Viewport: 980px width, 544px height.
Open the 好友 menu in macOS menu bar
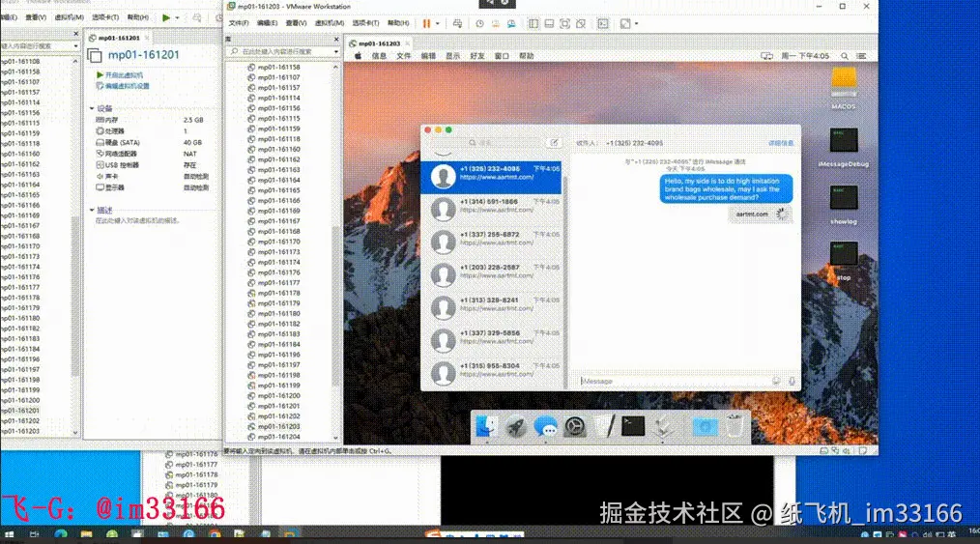pyautogui.click(x=477, y=56)
